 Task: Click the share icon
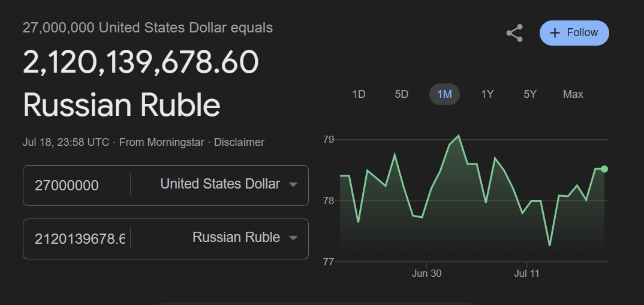[x=514, y=33]
